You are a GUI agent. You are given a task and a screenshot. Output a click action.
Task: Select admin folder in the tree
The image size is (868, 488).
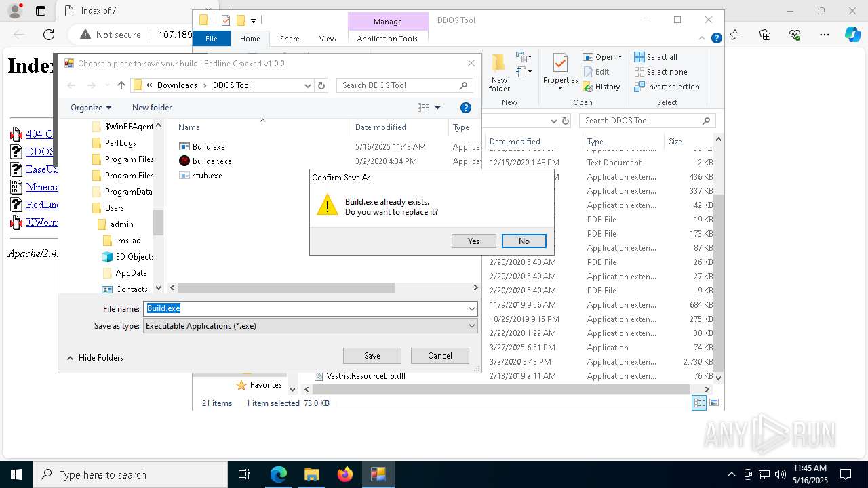pos(121,224)
